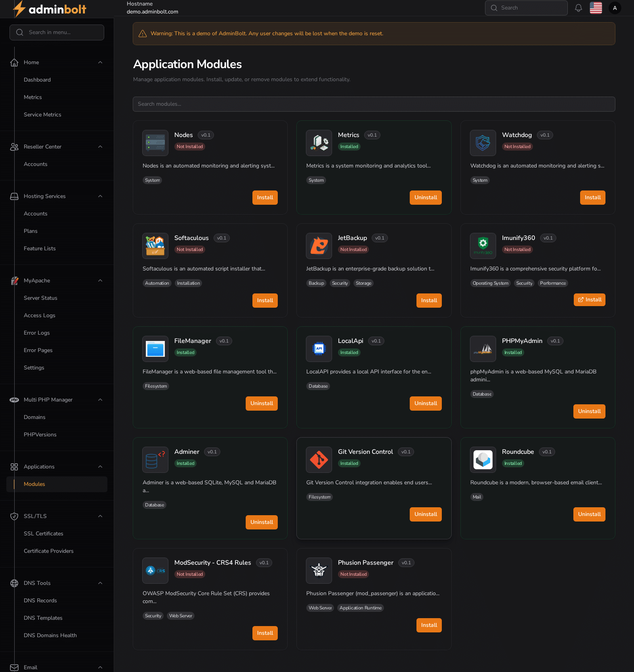Image resolution: width=634 pixels, height=672 pixels.
Task: Install Phusion Passenger module
Action: pyautogui.click(x=429, y=625)
